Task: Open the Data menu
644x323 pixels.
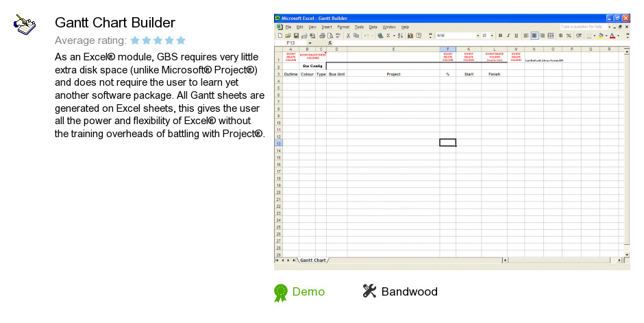Action: tap(373, 27)
